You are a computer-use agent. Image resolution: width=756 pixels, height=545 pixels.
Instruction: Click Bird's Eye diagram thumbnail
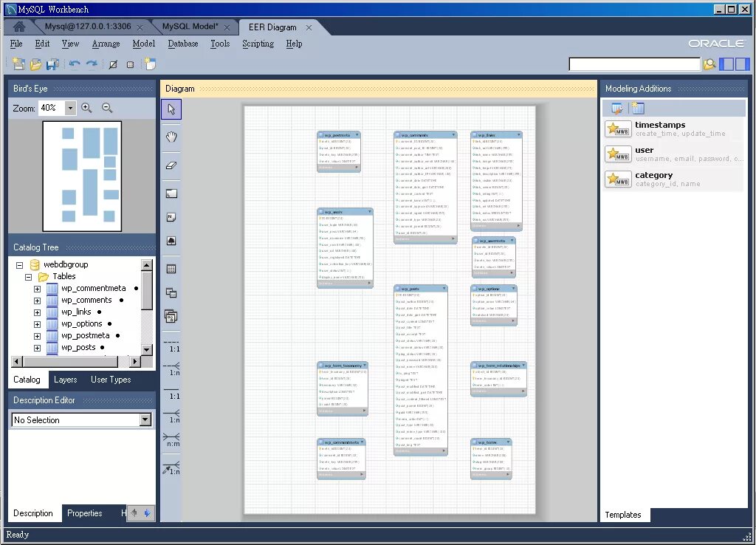[x=82, y=176]
